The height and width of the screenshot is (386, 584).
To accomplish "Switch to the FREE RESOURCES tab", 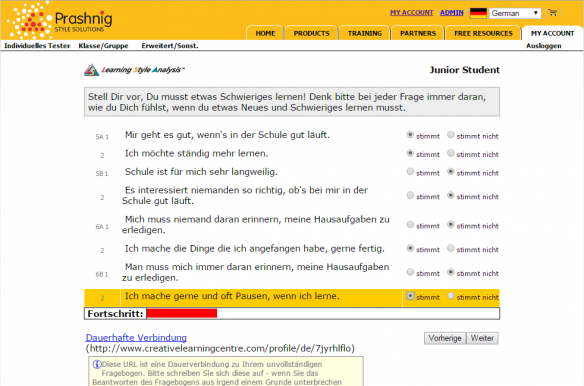I will (483, 33).
